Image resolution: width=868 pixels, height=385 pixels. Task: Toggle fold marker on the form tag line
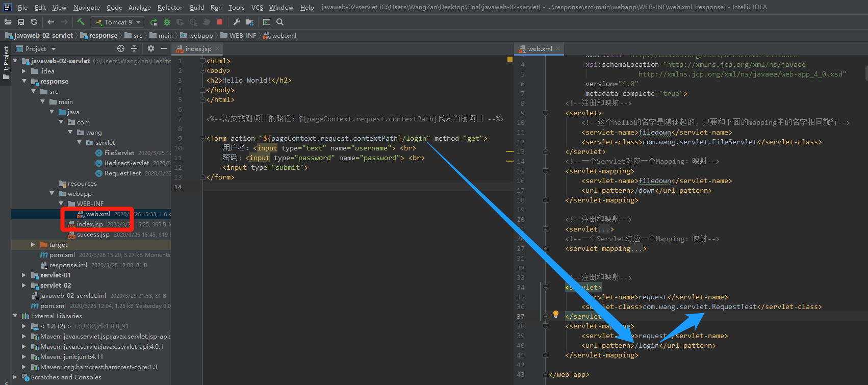click(202, 138)
